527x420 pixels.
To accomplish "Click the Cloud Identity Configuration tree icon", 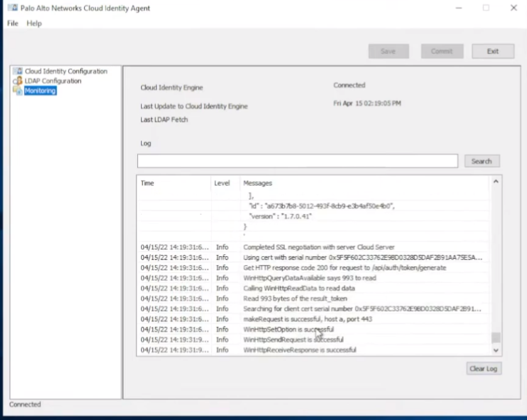I will tap(17, 71).
